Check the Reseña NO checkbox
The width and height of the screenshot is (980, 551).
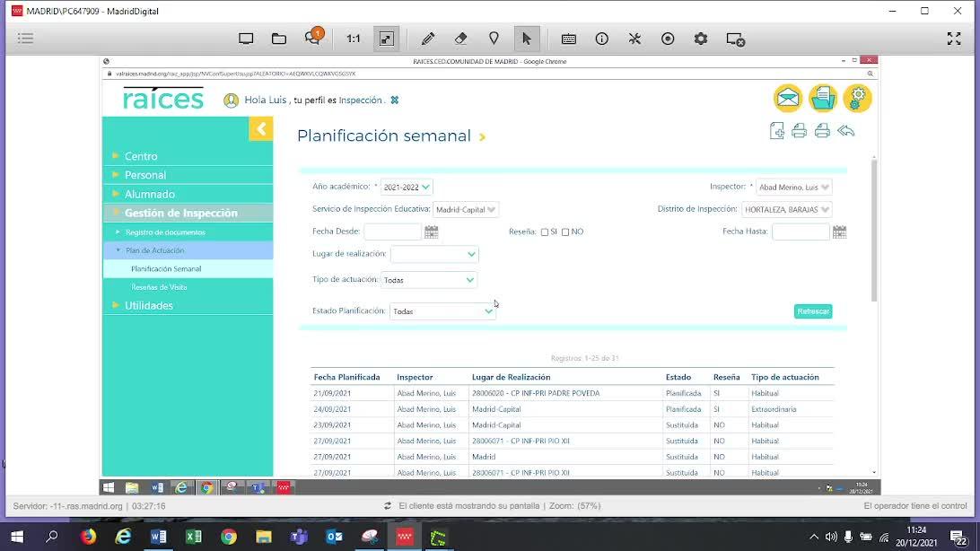pos(565,232)
